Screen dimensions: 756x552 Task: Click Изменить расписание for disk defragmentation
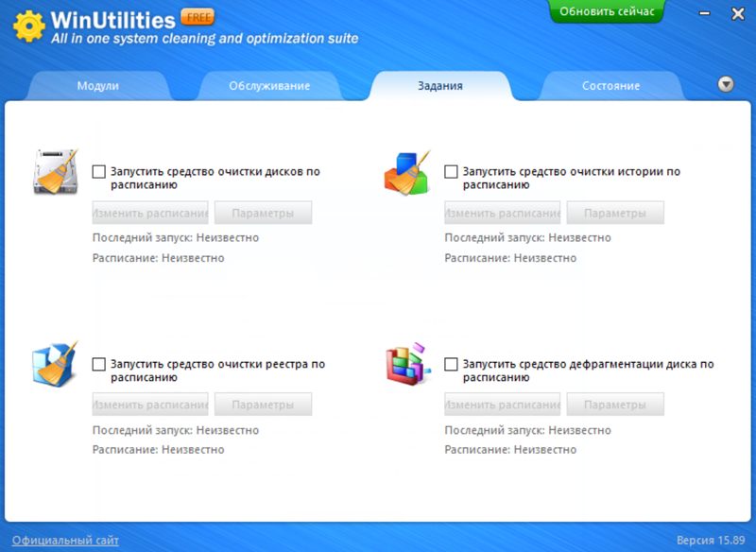(503, 405)
